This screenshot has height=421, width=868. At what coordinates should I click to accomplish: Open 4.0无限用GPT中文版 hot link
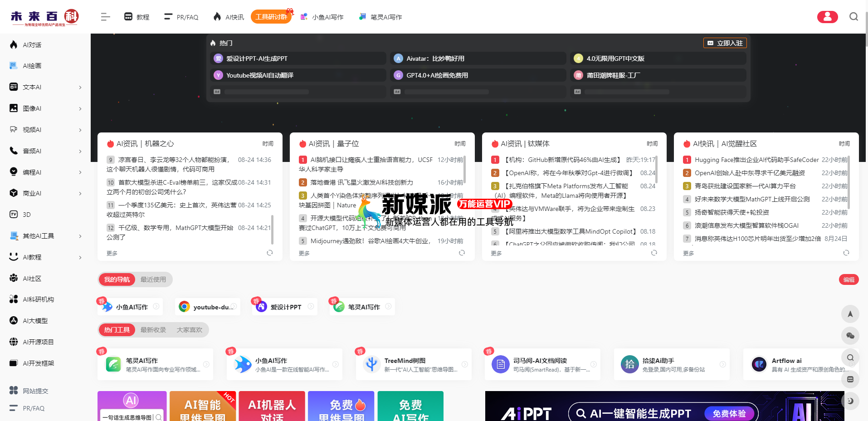pos(658,59)
